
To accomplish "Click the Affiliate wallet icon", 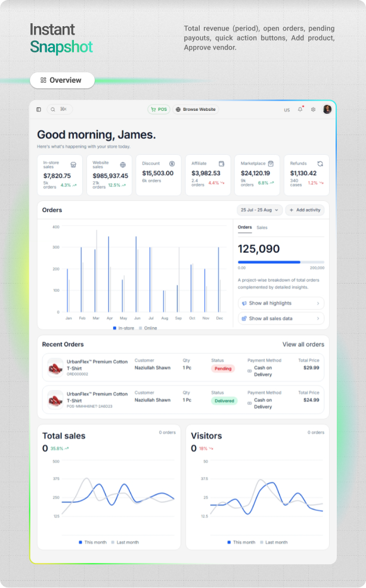I will click(x=222, y=163).
